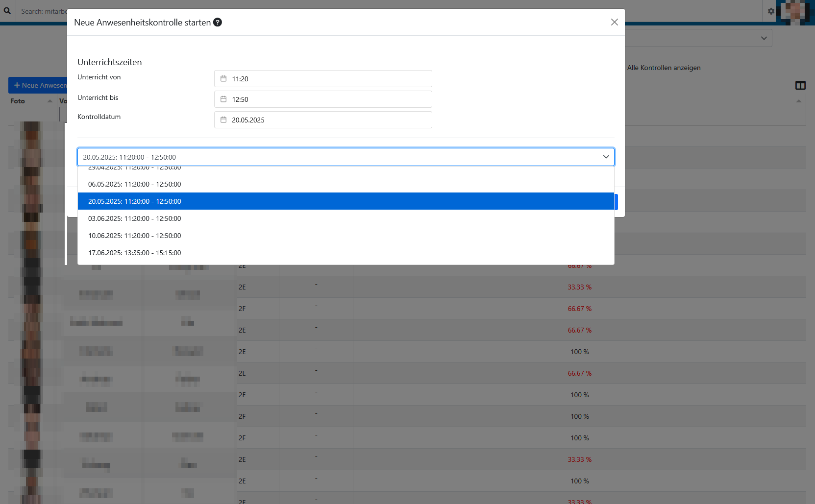Collapse the lesson time slot dropdown

[x=606, y=157]
